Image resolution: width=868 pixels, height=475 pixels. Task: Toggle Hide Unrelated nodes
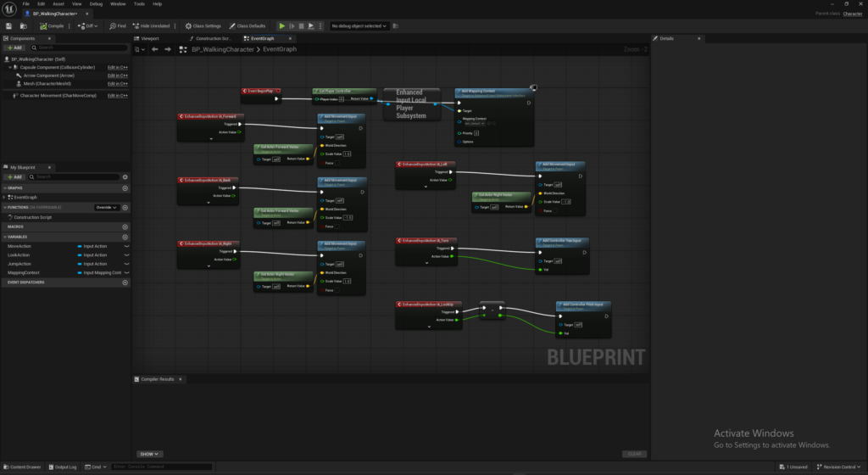click(x=151, y=26)
